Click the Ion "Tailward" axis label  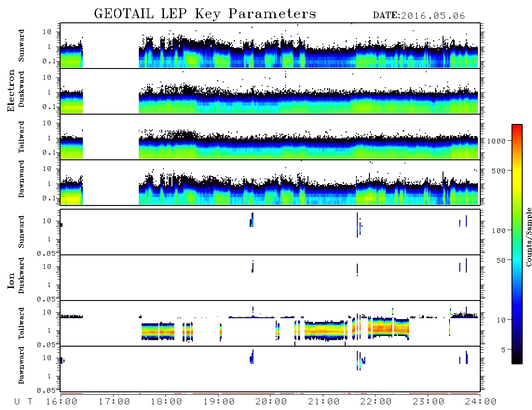[21, 323]
